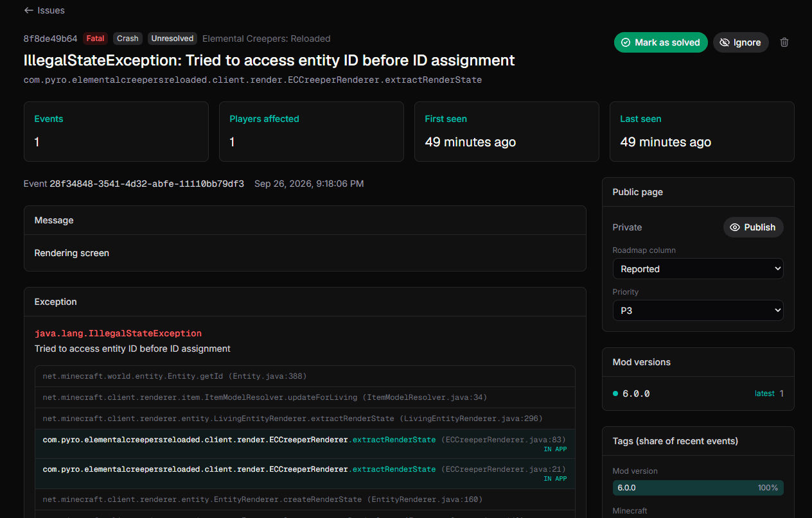The height and width of the screenshot is (518, 812).
Task: Go back to Issues list
Action: pyautogui.click(x=44, y=10)
